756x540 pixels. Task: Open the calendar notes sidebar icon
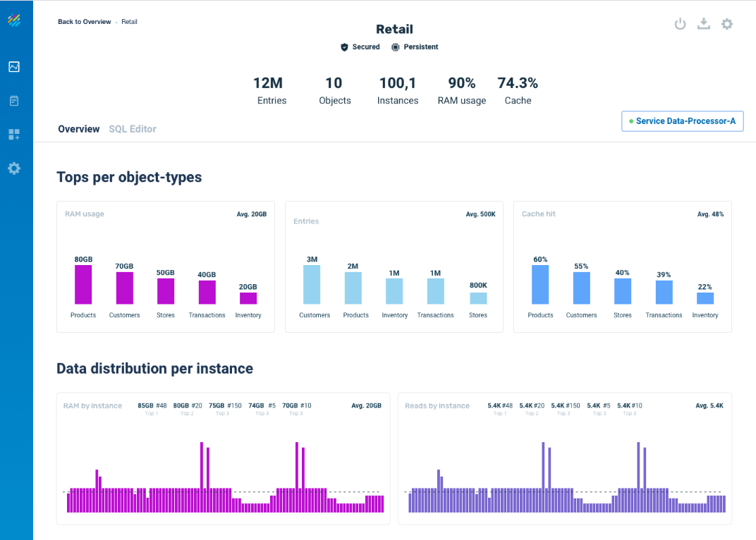tap(14, 101)
